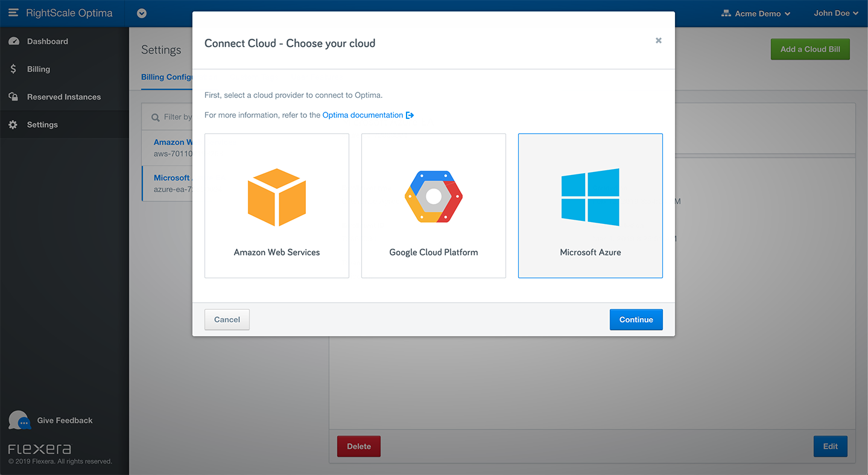
Task: Click the Billing dollar sign icon
Action: (x=13, y=69)
